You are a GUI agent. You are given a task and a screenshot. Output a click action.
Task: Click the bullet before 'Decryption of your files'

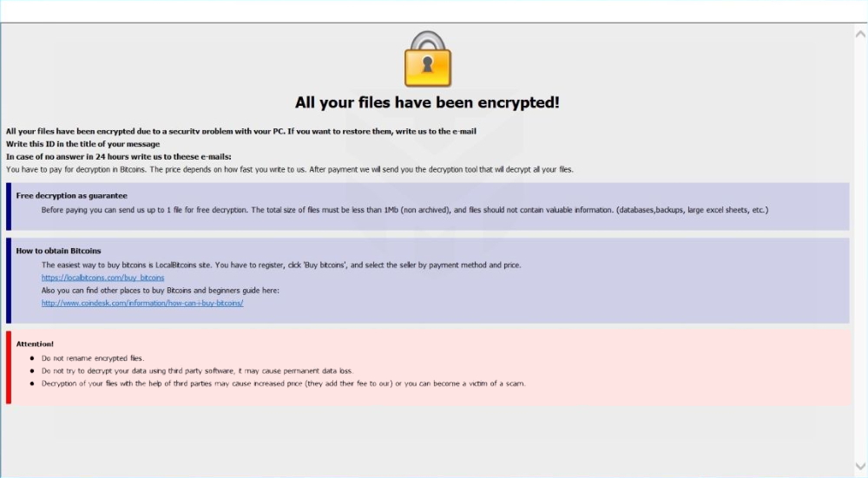pos(32,383)
